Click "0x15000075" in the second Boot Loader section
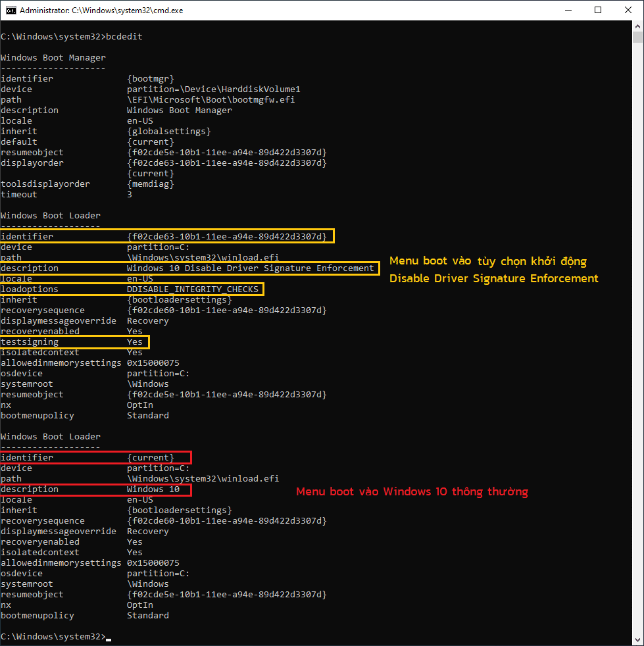Viewport: 644px width, 646px height. (x=153, y=562)
